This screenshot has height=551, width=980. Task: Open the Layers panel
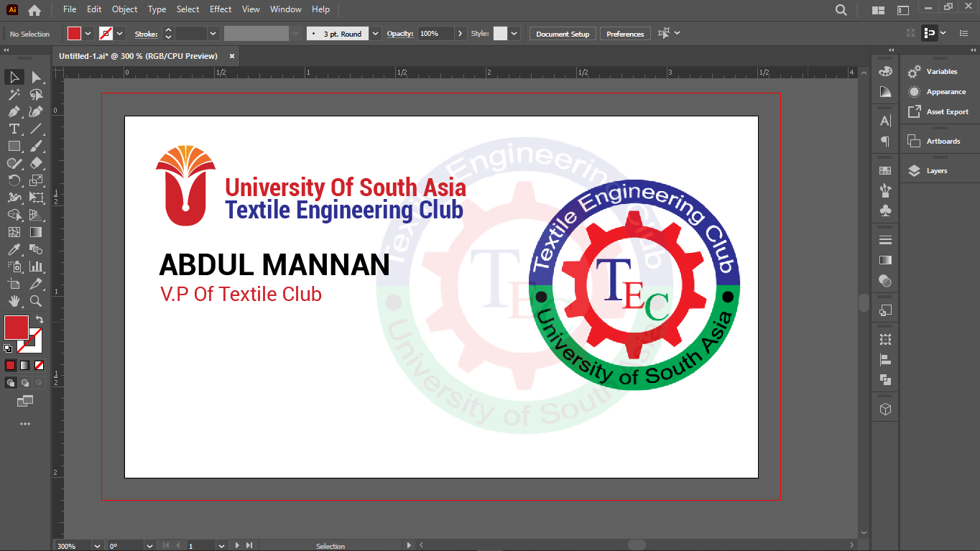(937, 171)
